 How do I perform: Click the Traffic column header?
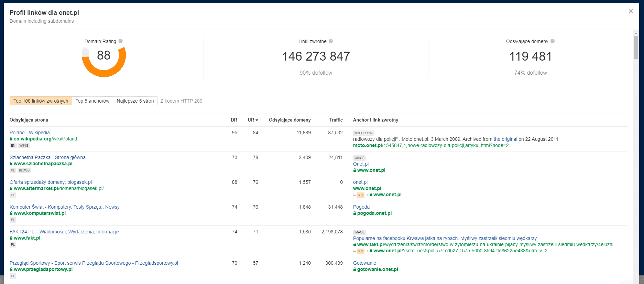336,120
